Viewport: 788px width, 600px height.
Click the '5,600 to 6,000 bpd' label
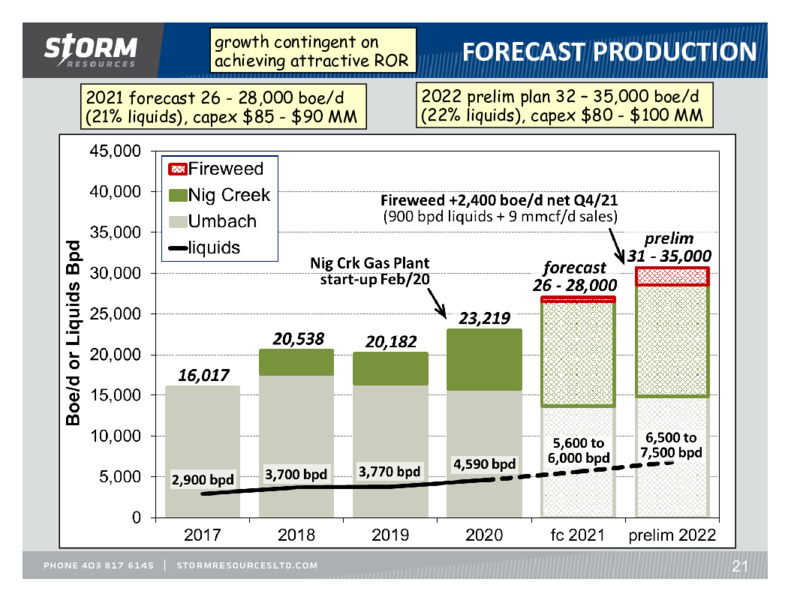pyautogui.click(x=578, y=450)
